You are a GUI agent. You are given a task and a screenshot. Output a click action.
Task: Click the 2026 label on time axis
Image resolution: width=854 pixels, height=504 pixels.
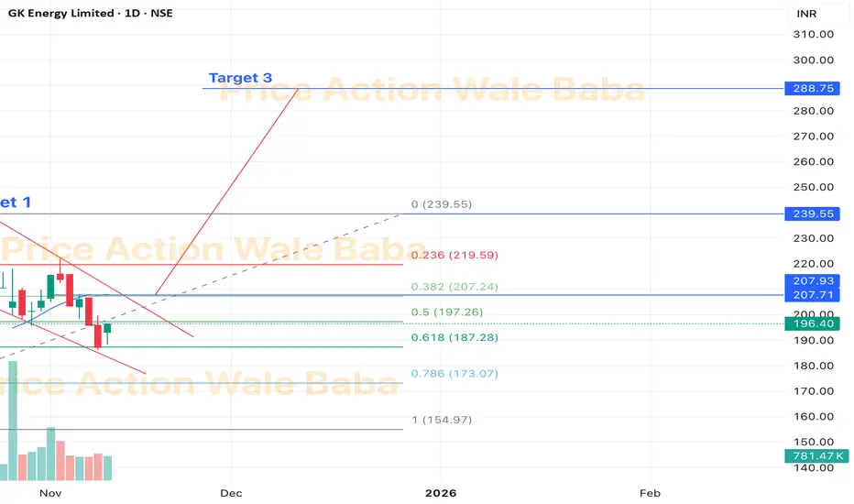441,492
